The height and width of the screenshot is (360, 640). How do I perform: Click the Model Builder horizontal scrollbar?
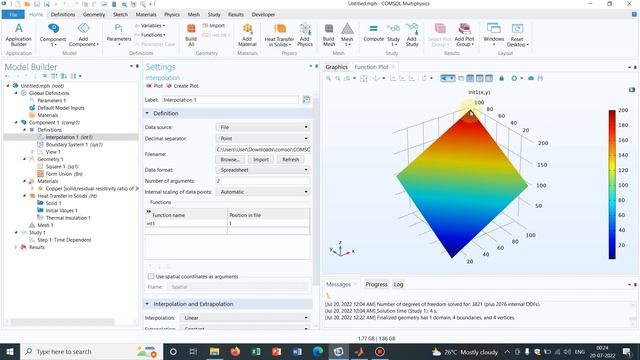click(62, 322)
